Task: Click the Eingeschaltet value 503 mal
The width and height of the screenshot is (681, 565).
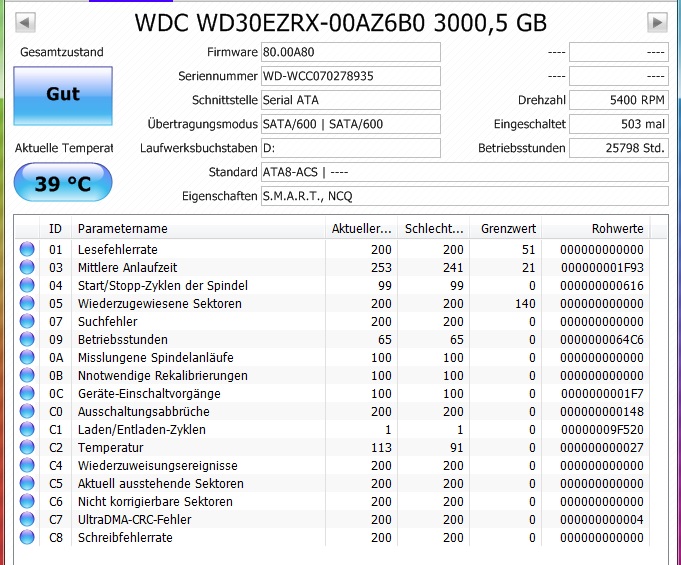Action: [619, 124]
